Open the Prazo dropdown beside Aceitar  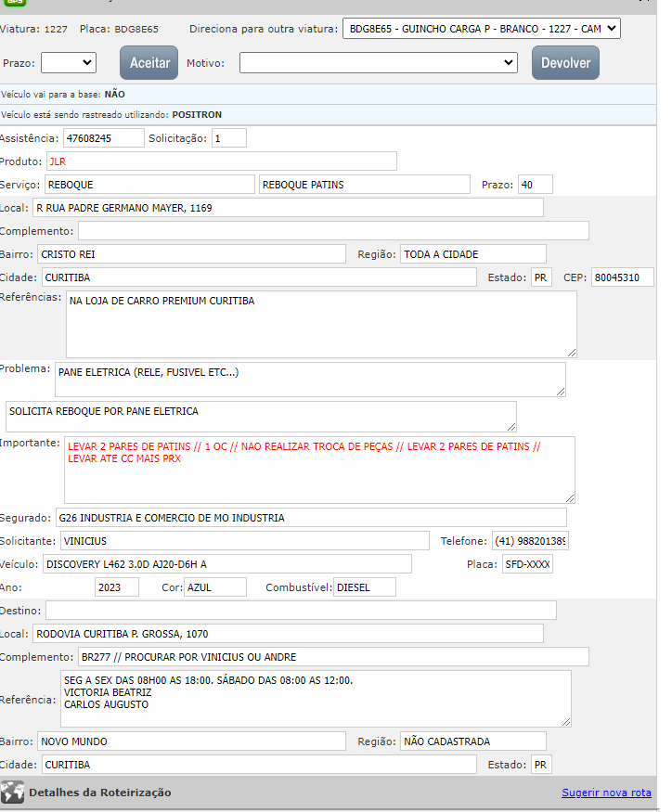pos(69,63)
